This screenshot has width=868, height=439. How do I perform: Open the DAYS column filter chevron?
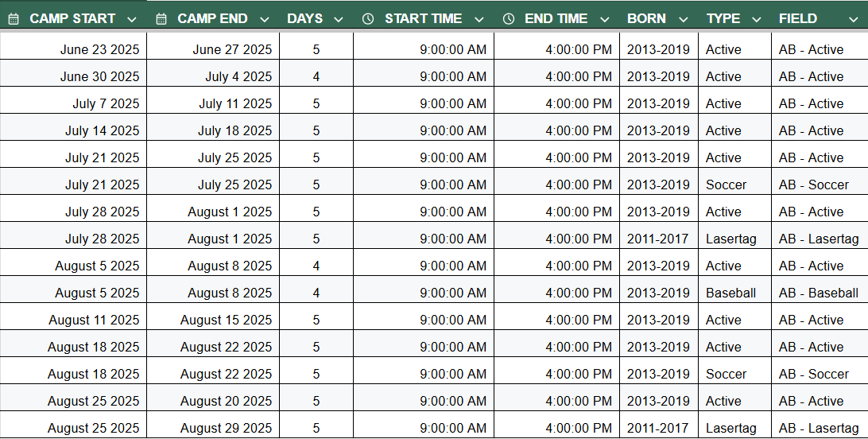pos(339,19)
